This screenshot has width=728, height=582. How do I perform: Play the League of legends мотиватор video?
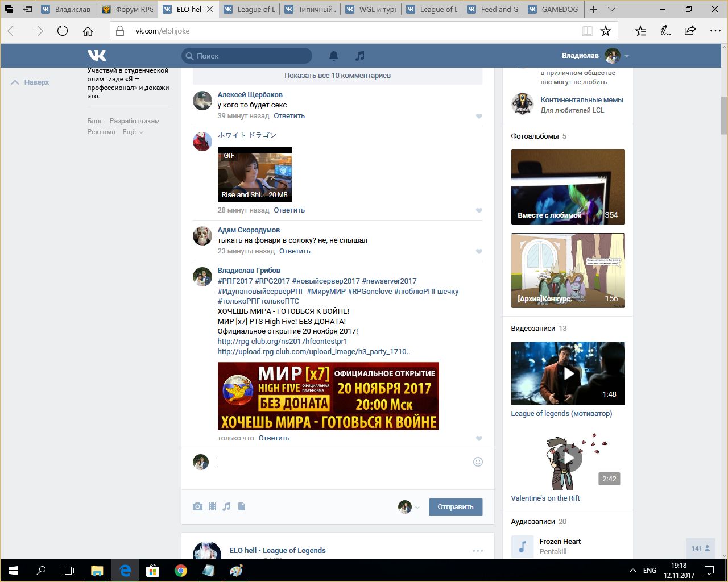click(x=568, y=373)
